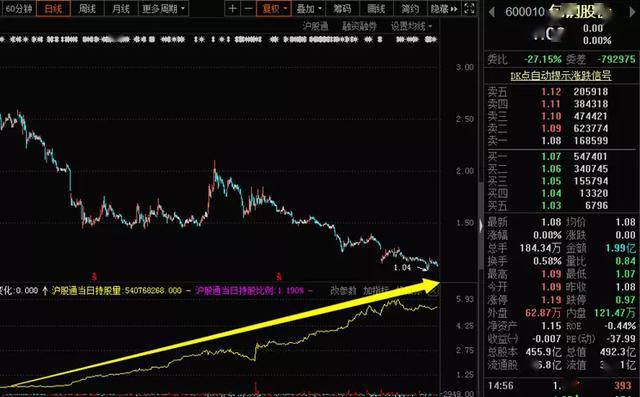
Task: Switch to the 60分钟 period tab
Action: (18, 8)
